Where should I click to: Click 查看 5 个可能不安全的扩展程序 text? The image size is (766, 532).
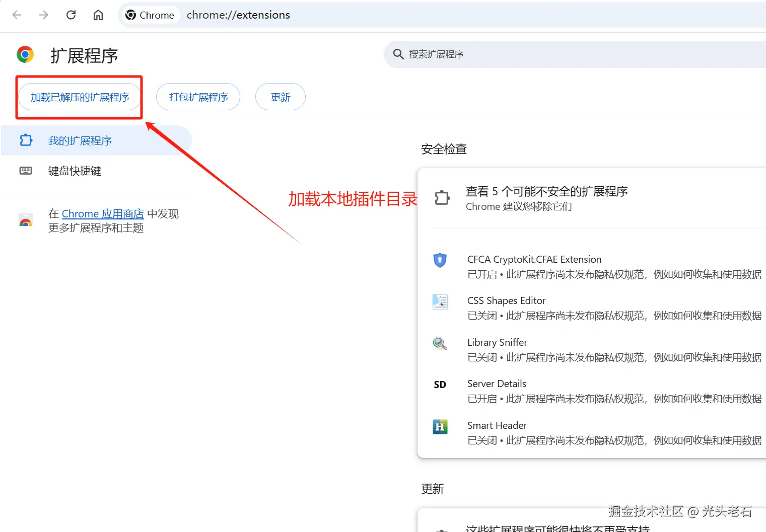[546, 191]
